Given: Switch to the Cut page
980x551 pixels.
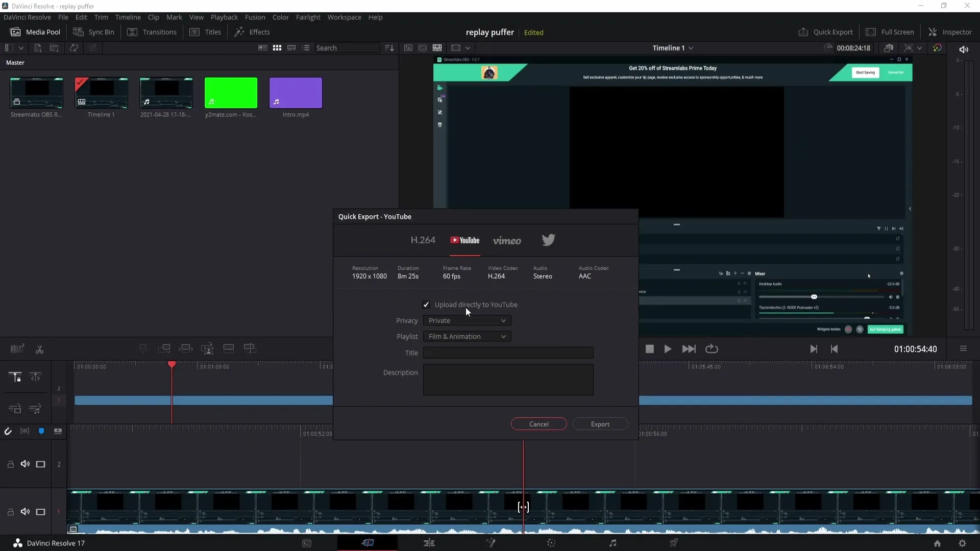Looking at the screenshot, I should point(367,543).
